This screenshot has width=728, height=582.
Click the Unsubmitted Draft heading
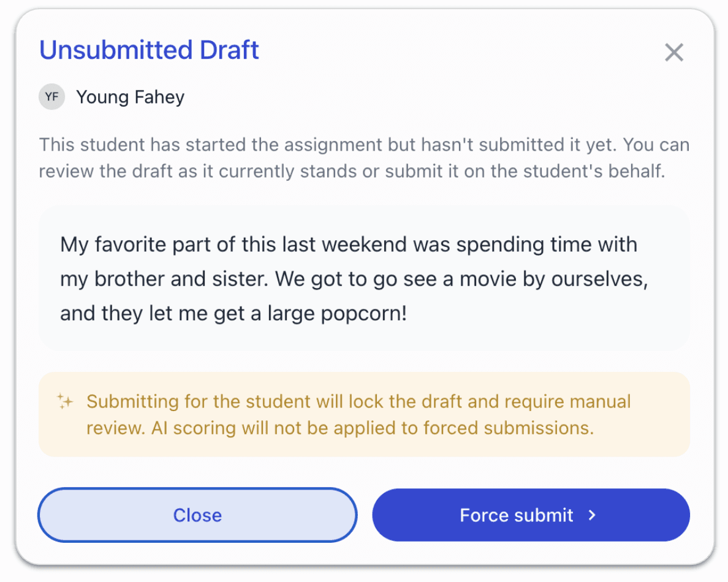point(149,50)
